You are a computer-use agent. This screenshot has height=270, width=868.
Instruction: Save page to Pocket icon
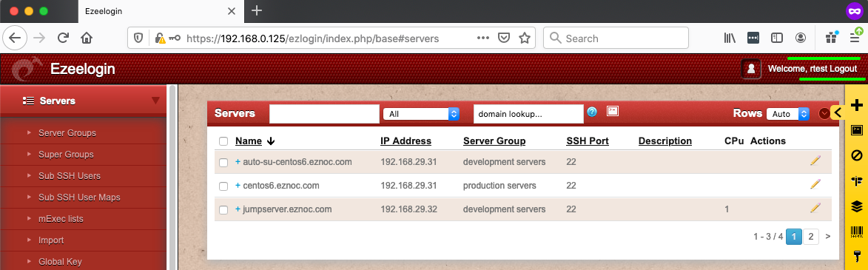[x=503, y=38]
